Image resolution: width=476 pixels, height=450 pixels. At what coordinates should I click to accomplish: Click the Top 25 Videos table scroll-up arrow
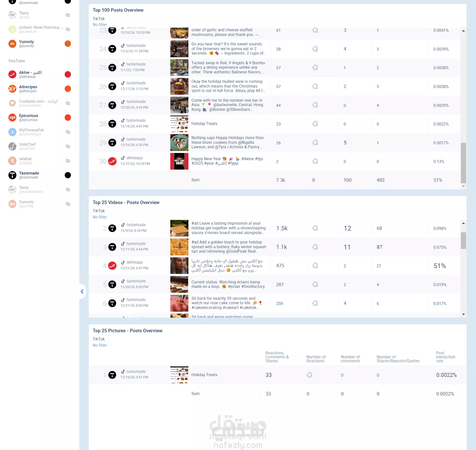(x=463, y=223)
